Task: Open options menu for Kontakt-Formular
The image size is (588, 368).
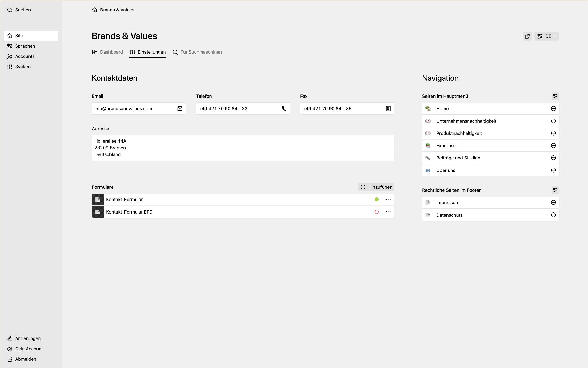Action: pos(388,199)
